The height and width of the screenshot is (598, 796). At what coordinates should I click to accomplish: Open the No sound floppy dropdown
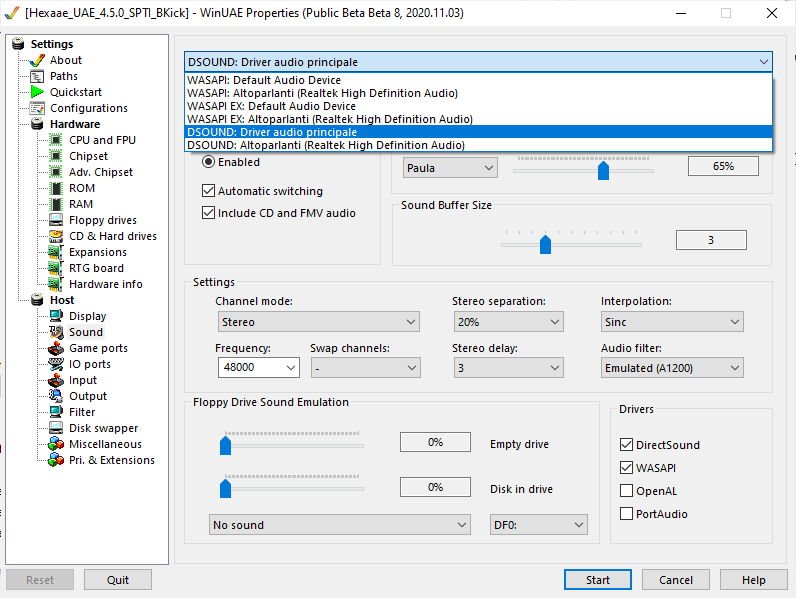[340, 525]
